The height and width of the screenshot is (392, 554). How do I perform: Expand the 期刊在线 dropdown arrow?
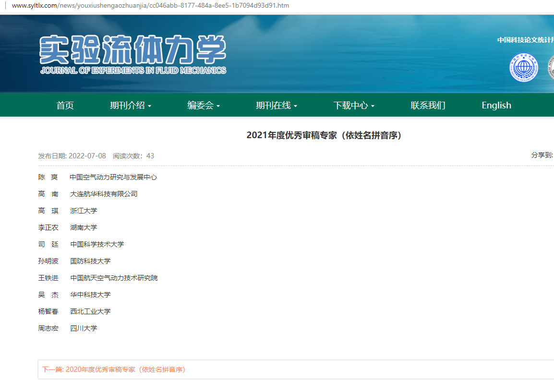pyautogui.click(x=295, y=106)
